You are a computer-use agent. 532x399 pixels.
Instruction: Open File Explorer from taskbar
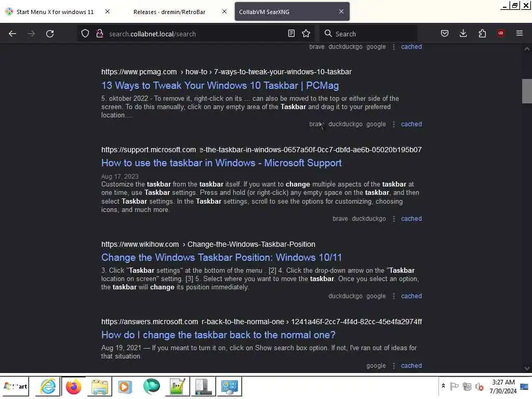click(x=99, y=387)
